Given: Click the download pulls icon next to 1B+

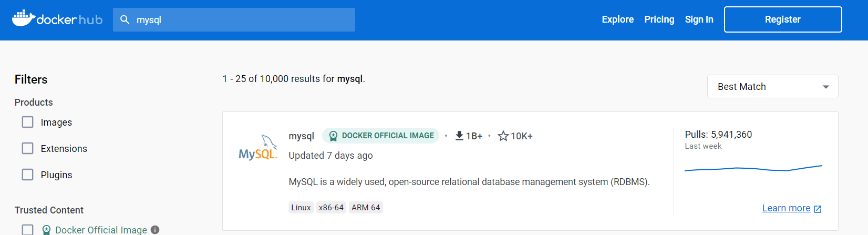Looking at the screenshot, I should click(x=459, y=136).
